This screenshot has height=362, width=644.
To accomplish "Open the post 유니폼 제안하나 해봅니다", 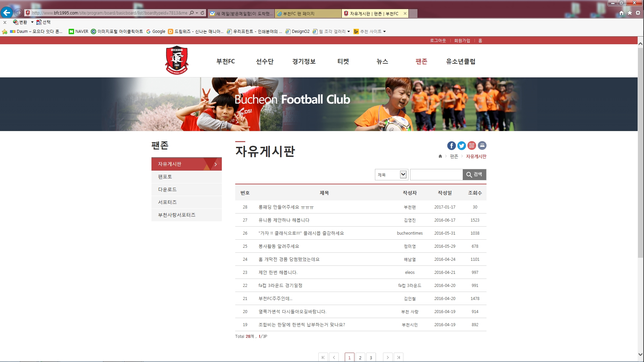I will [x=284, y=220].
